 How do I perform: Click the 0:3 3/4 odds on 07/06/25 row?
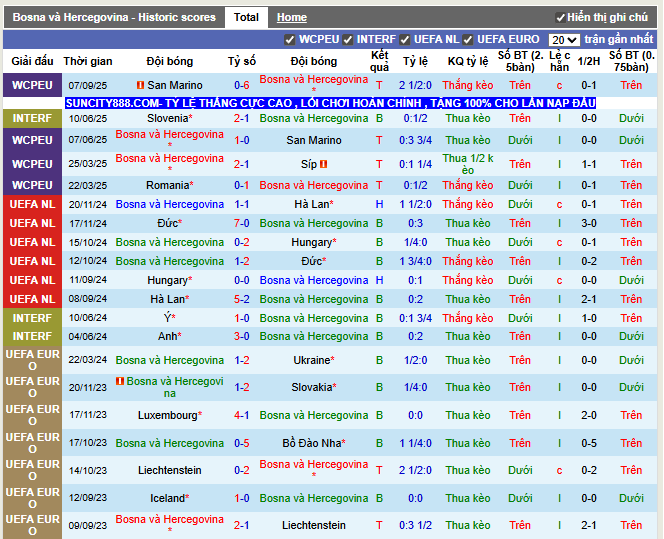pos(415,140)
